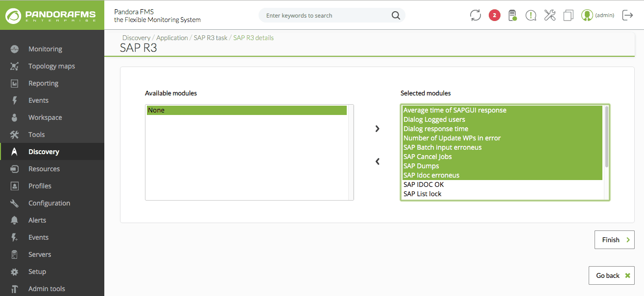Open the Resources menu
Image resolution: width=644 pixels, height=296 pixels.
(44, 169)
